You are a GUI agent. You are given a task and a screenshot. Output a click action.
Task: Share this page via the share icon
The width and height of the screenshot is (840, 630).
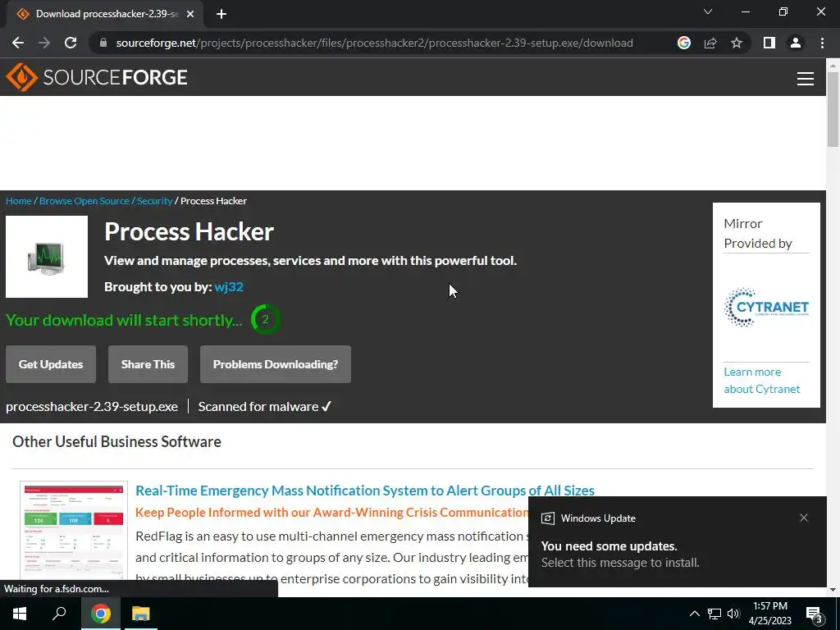[710, 43]
